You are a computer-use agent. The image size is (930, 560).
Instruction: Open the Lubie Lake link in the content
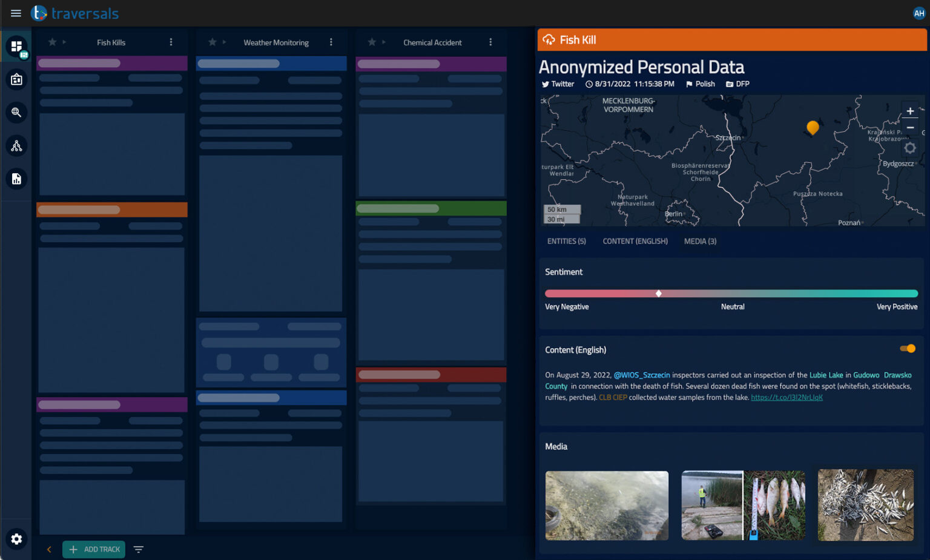pos(826,375)
